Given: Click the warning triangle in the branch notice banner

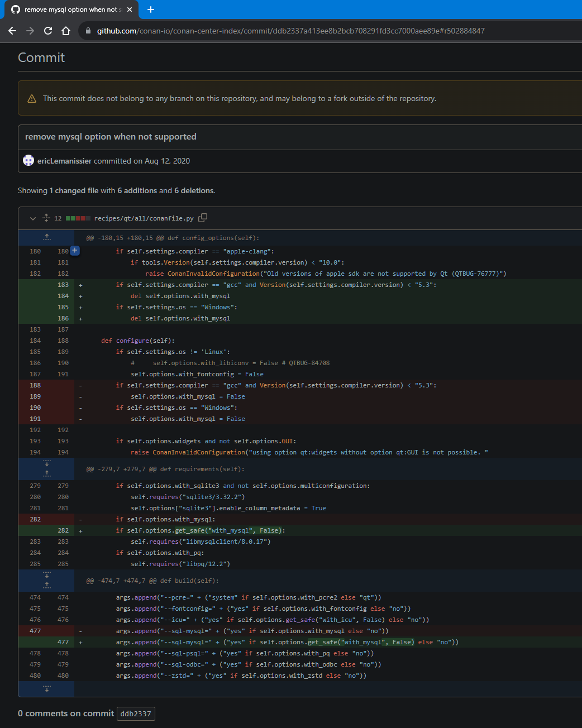Looking at the screenshot, I should click(32, 98).
